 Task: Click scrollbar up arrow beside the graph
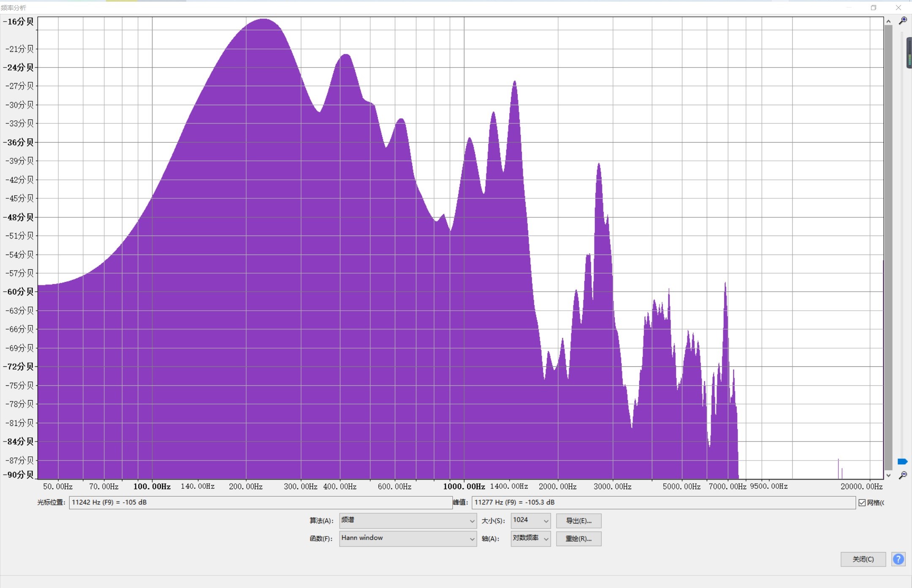point(888,21)
